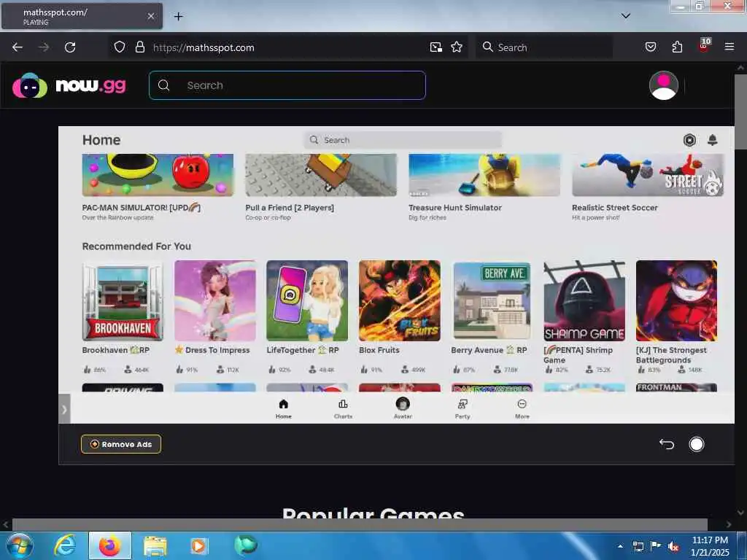This screenshot has height=560, width=747.
Task: Open a new tab with plus button
Action: click(x=178, y=17)
